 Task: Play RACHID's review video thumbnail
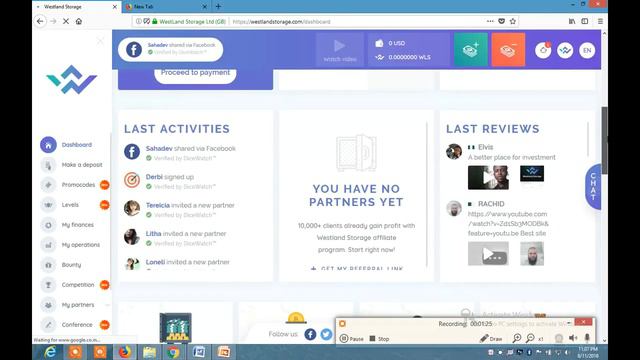point(488,253)
